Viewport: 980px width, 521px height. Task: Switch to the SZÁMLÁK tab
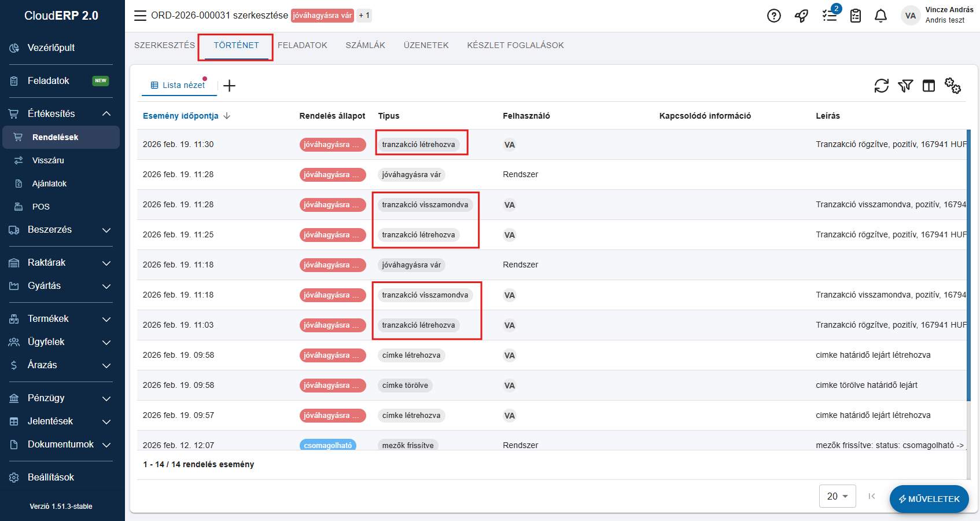pyautogui.click(x=365, y=45)
